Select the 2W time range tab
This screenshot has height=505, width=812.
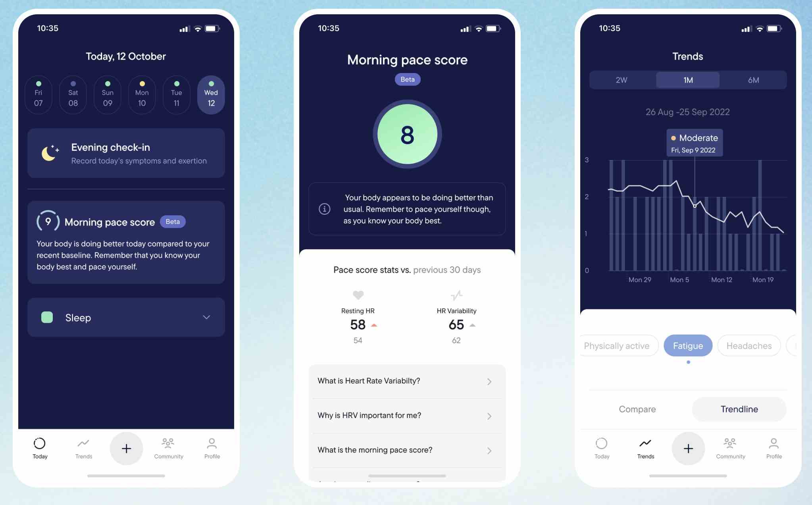[x=622, y=79]
